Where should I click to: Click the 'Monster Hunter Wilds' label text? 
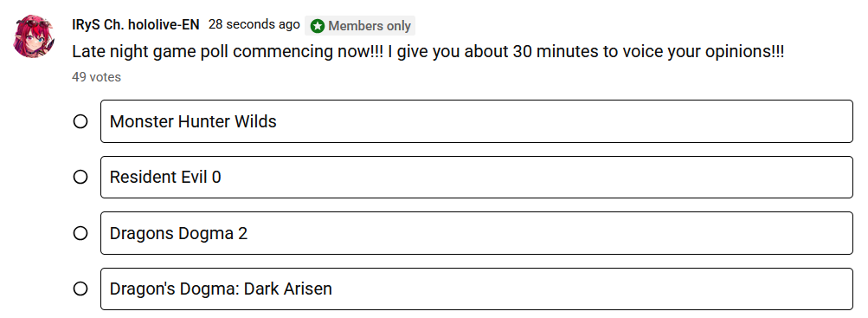[193, 121]
